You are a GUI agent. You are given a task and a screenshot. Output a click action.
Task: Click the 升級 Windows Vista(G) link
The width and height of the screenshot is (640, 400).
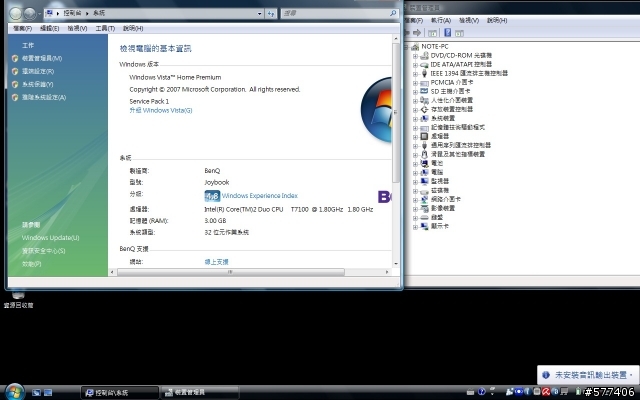161,111
